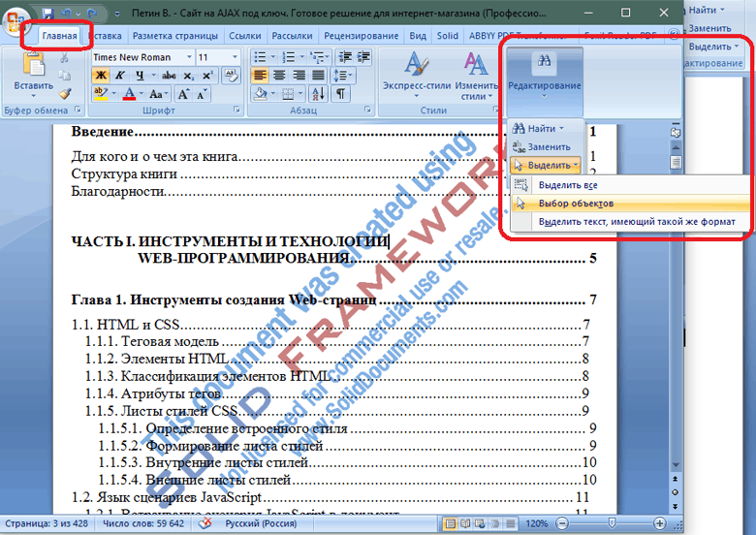Apply multilevel list
Viewport: 756px width, 535px height.
pyautogui.click(x=317, y=57)
